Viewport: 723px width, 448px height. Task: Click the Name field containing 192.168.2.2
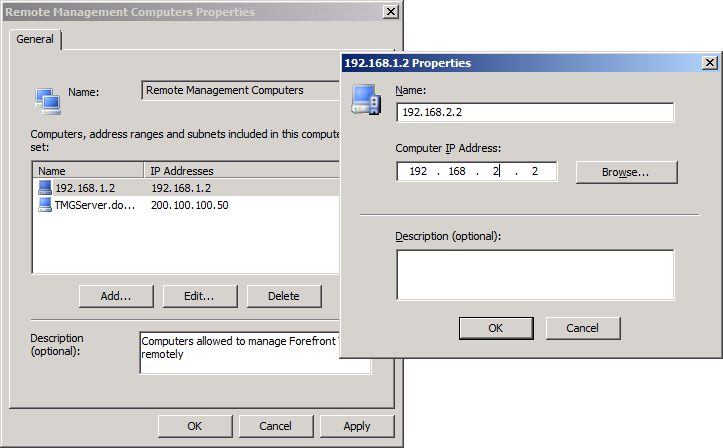(535, 111)
